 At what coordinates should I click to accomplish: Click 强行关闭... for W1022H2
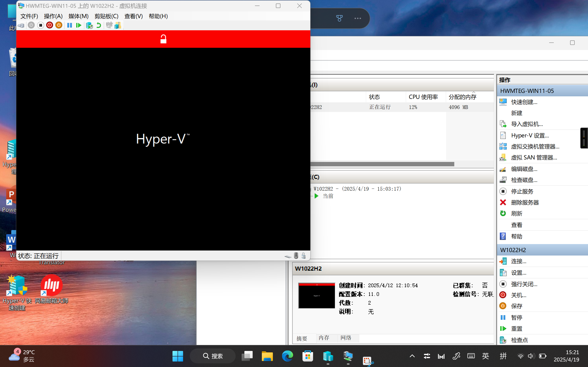tap(524, 284)
